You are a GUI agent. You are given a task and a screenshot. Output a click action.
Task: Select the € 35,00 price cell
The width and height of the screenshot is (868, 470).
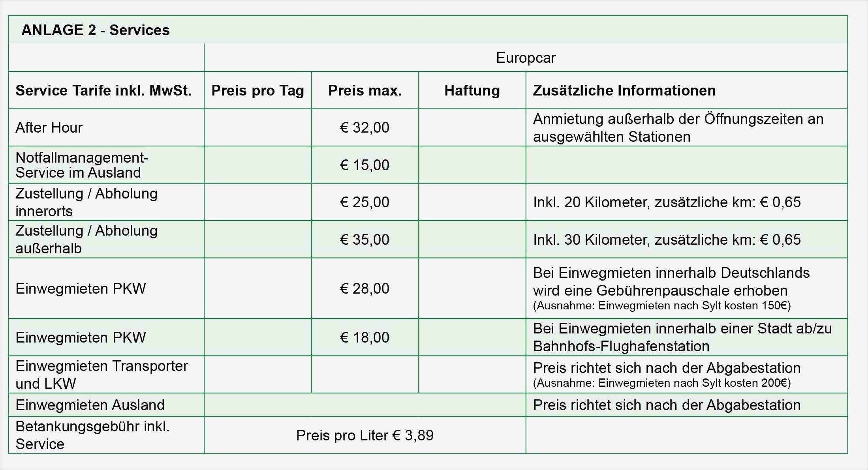pos(364,240)
